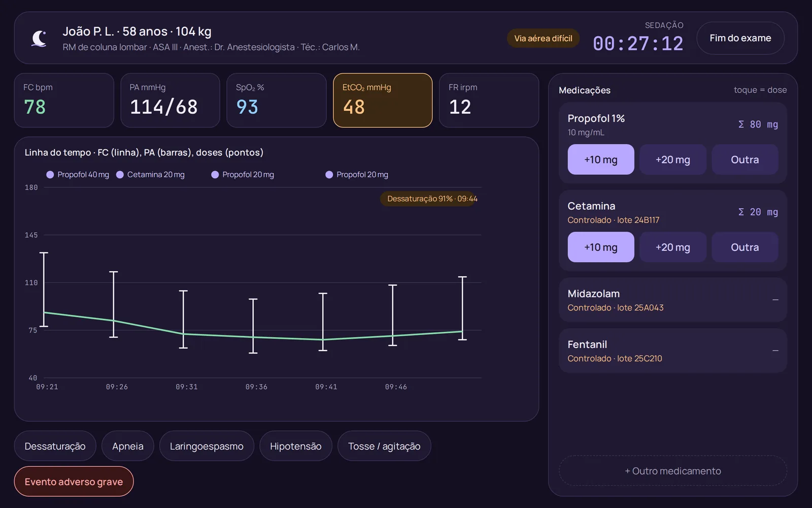Expand the Fentanil medication row
The height and width of the screenshot is (508, 812).
point(673,351)
